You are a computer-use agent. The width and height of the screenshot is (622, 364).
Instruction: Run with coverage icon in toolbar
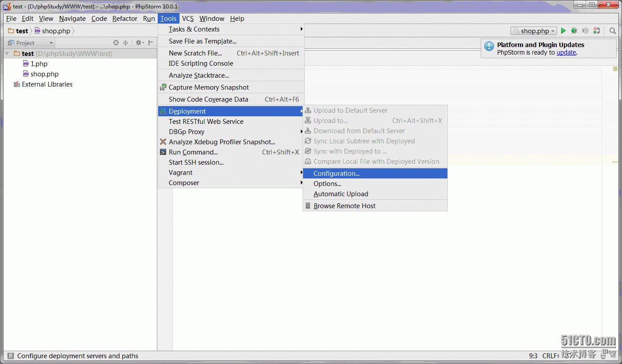pyautogui.click(x=586, y=31)
